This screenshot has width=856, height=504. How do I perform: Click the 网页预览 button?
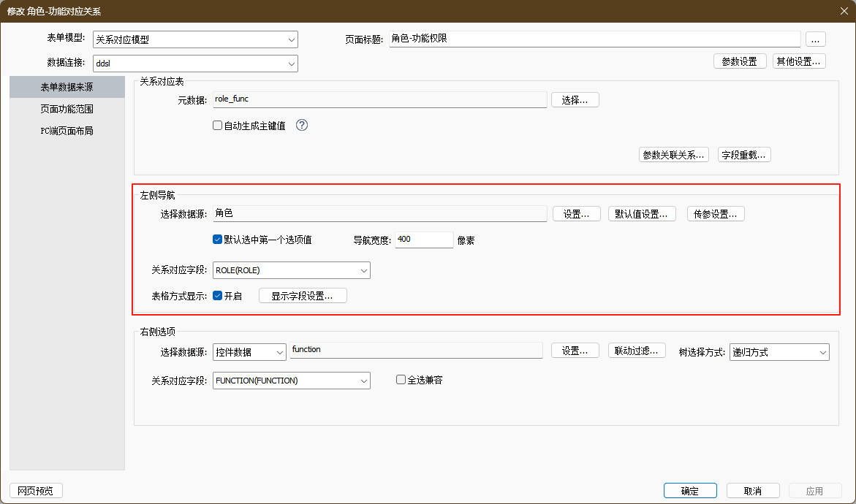coord(36,491)
